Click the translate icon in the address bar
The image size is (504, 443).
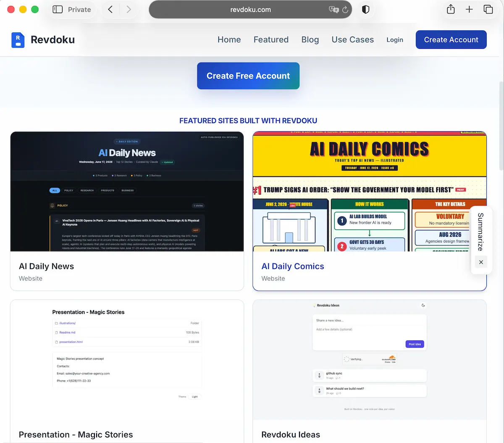pos(333,10)
